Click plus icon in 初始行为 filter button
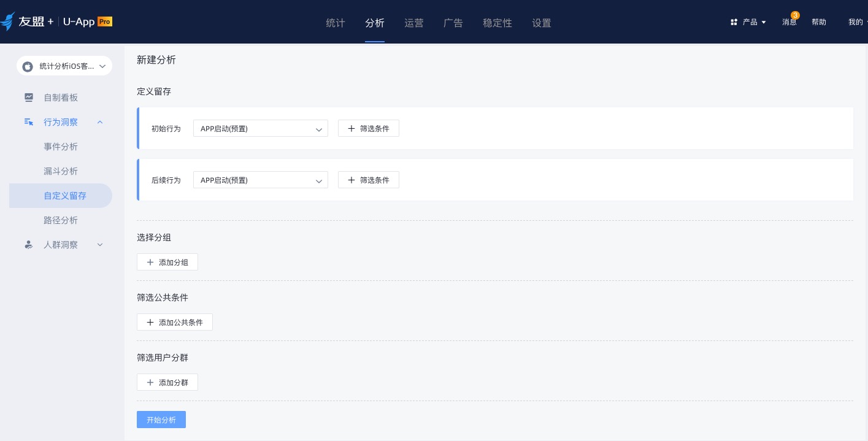Image resolution: width=868 pixels, height=441 pixels. coord(351,128)
